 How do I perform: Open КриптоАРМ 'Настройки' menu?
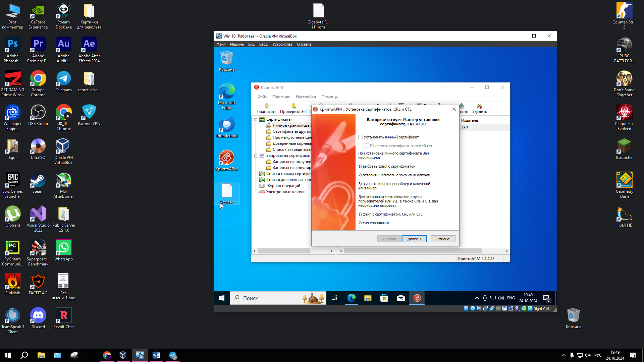coord(306,97)
